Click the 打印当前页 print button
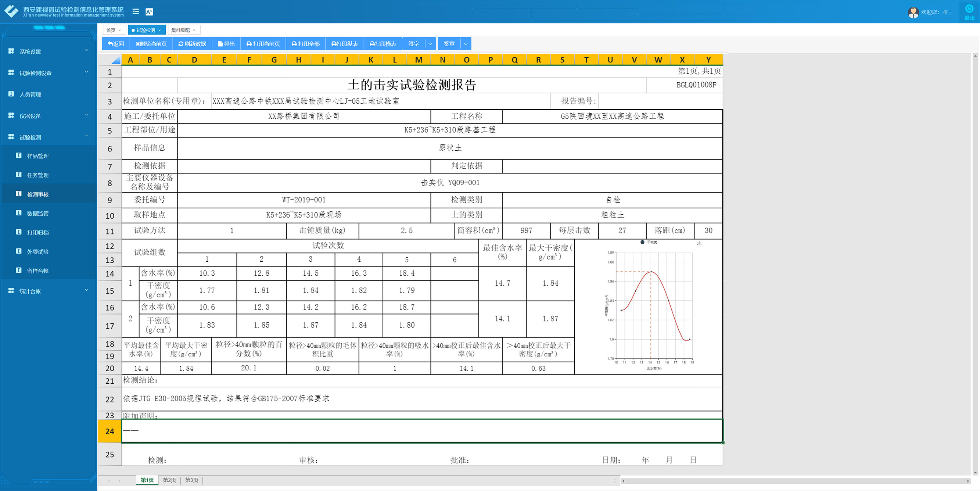 pos(263,44)
